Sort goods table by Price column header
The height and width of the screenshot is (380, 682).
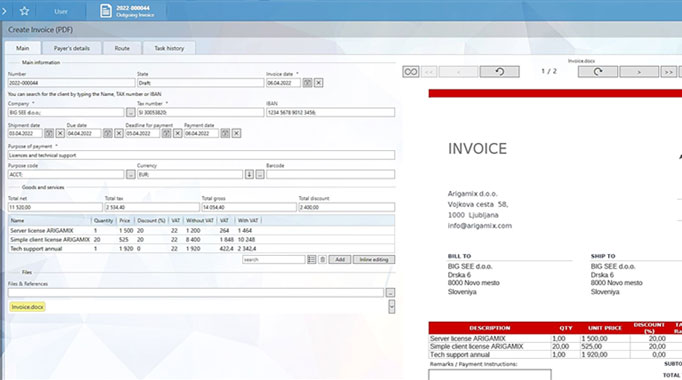click(x=125, y=220)
